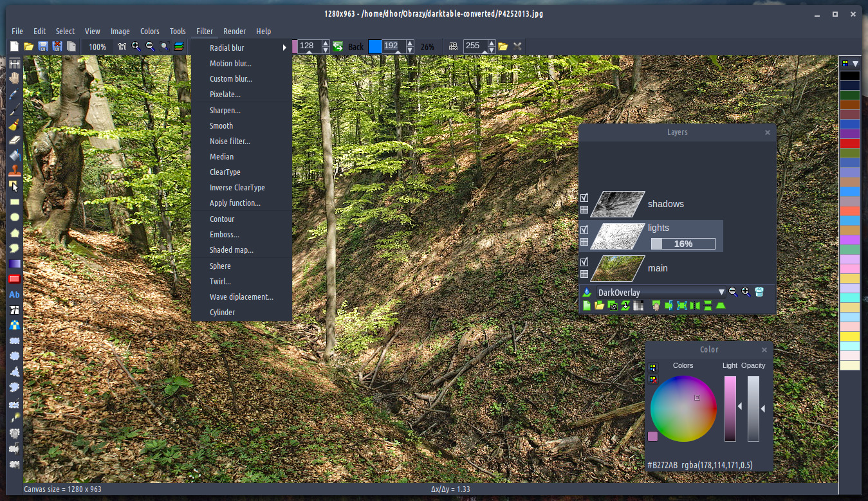
Task: Choose Wave displacement from the Filter menu
Action: (242, 297)
